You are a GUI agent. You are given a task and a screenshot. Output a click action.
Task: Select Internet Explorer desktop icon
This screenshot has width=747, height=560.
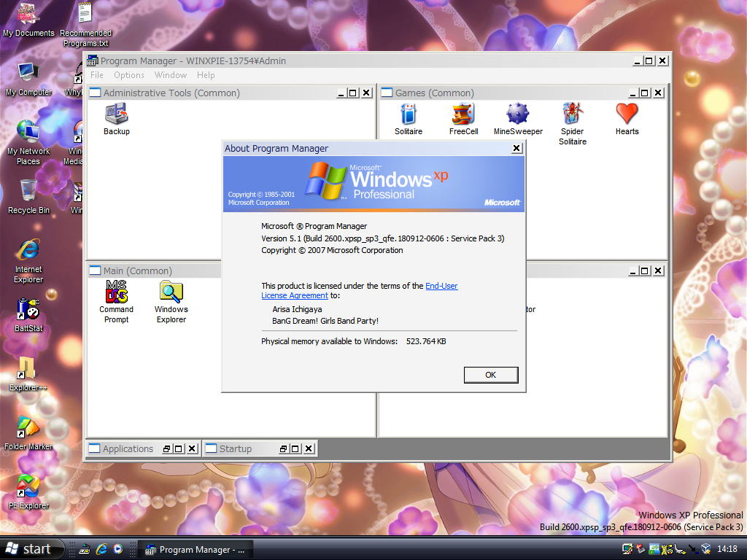point(28,261)
